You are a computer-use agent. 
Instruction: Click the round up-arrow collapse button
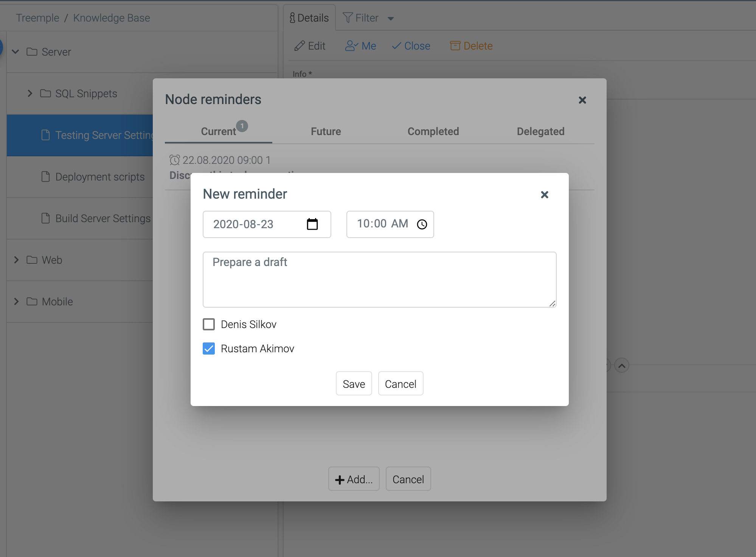(x=621, y=366)
